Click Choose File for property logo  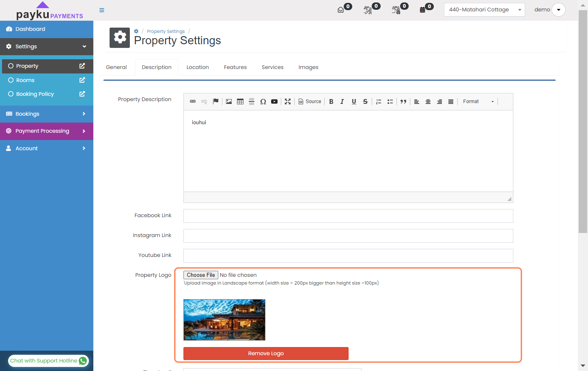[x=201, y=275]
